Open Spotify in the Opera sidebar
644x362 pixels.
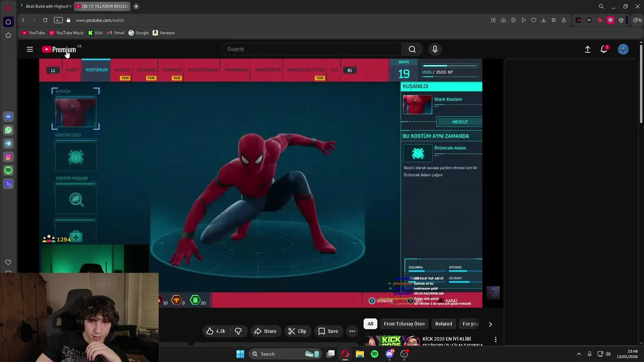[x=8, y=171]
